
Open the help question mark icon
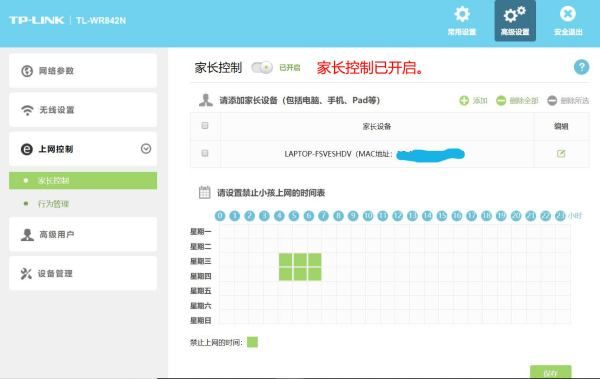coord(581,67)
